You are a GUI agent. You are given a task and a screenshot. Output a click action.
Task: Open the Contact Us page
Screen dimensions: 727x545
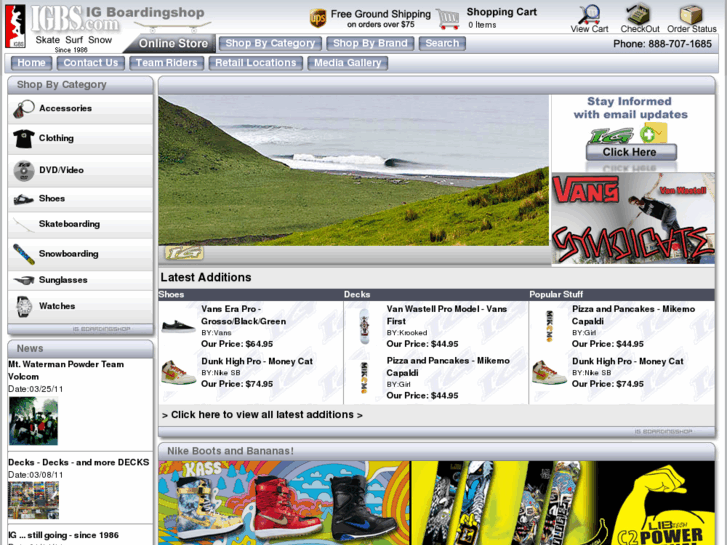(x=90, y=63)
